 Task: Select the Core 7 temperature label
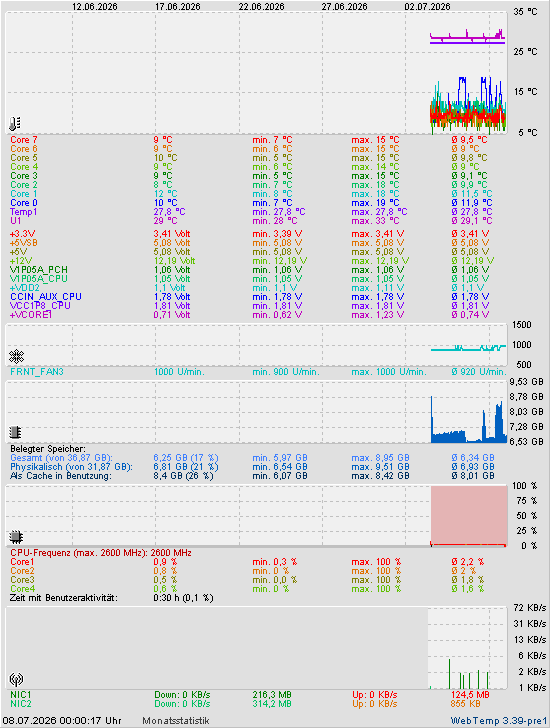(24, 140)
